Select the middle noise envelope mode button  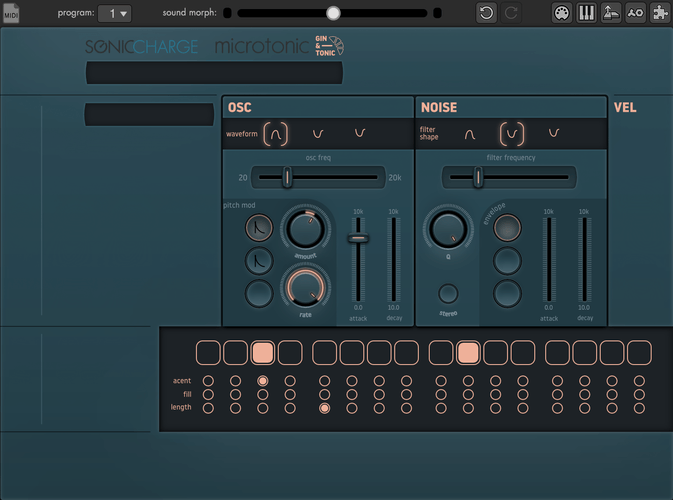click(507, 261)
